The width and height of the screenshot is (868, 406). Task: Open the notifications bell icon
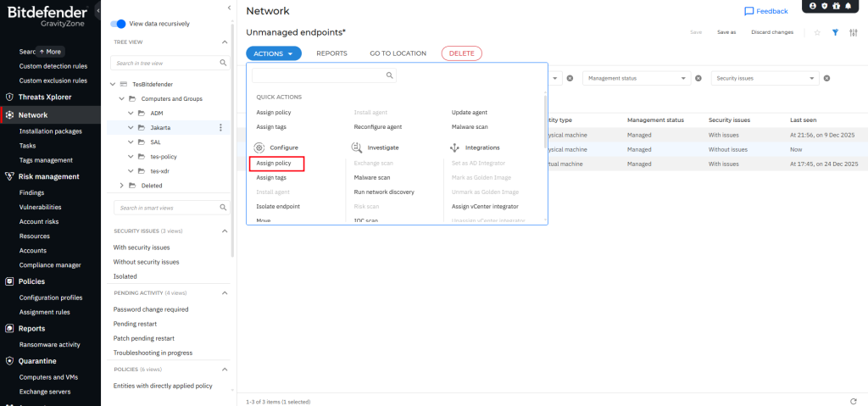848,6
